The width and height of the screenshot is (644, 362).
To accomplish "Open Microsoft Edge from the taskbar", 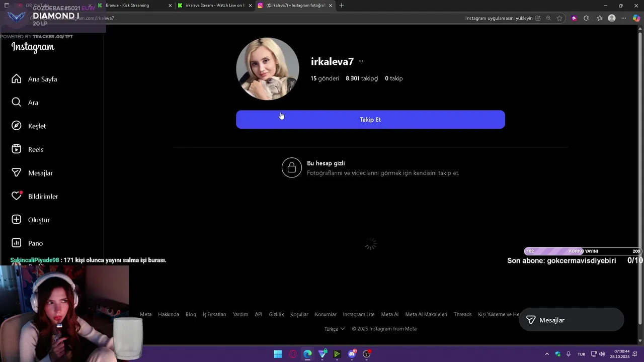I will (x=307, y=354).
